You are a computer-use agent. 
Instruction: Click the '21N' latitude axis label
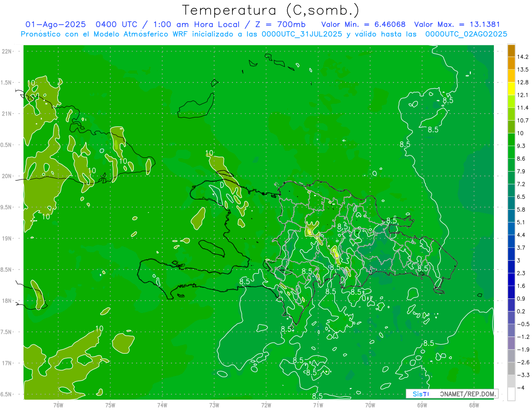(x=7, y=114)
